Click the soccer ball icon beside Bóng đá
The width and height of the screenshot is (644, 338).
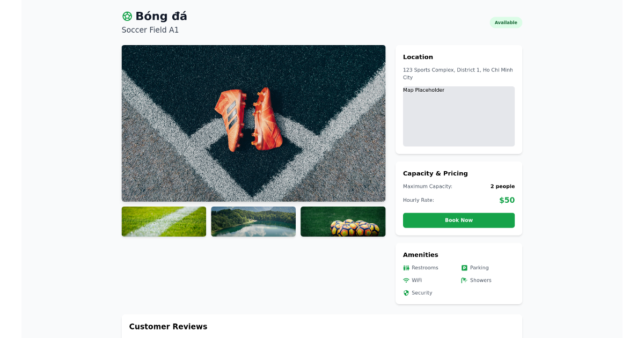126,16
